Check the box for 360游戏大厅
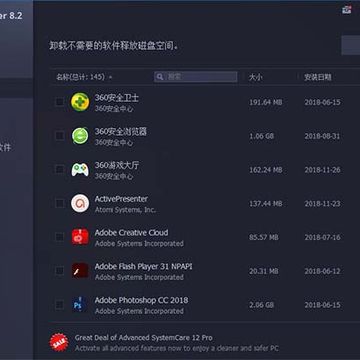This screenshot has height=360, width=360. tap(59, 170)
